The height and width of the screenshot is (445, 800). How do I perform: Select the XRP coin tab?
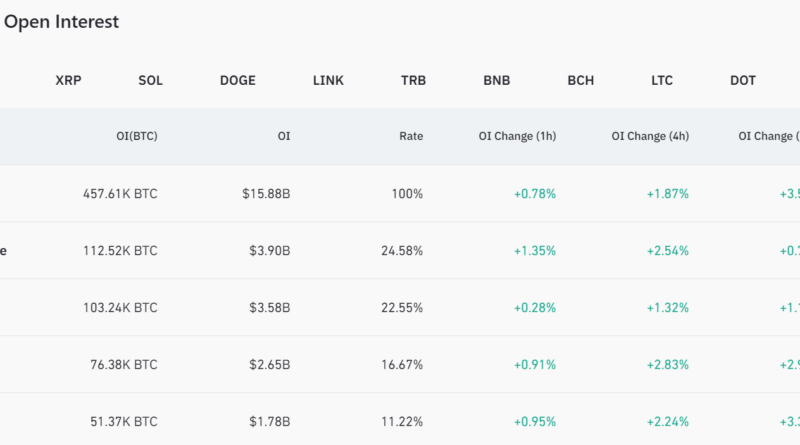[69, 80]
